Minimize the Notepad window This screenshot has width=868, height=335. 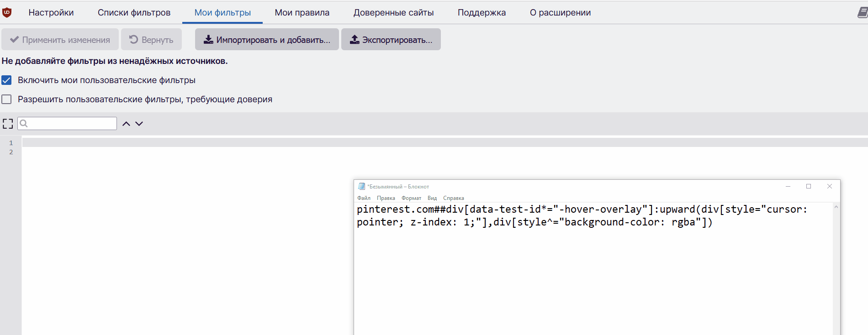788,186
